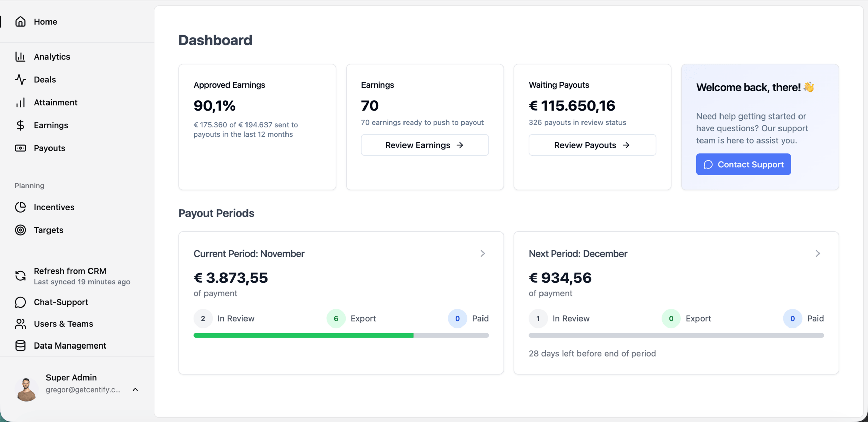Click the green November progress bar
The height and width of the screenshot is (422, 868).
pyautogui.click(x=303, y=335)
